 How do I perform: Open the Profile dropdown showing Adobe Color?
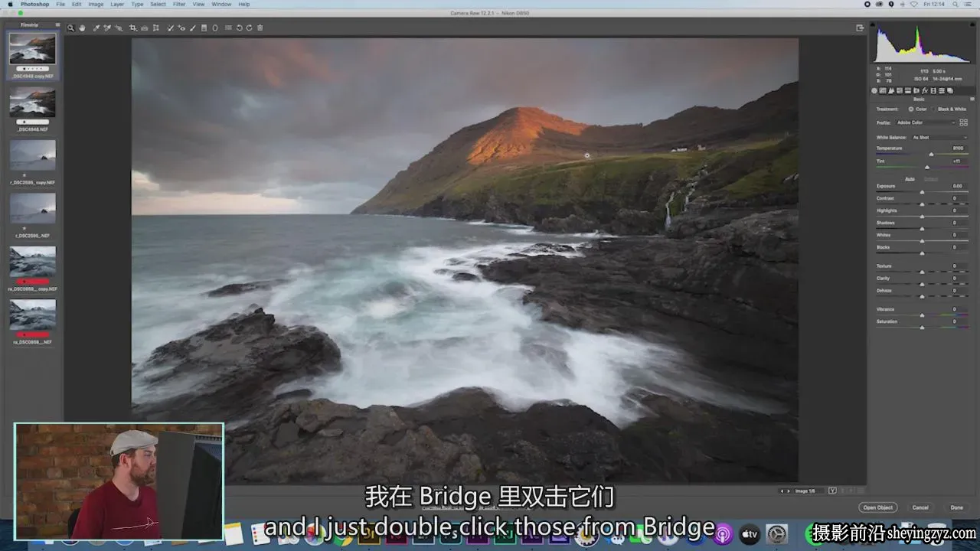coord(926,122)
